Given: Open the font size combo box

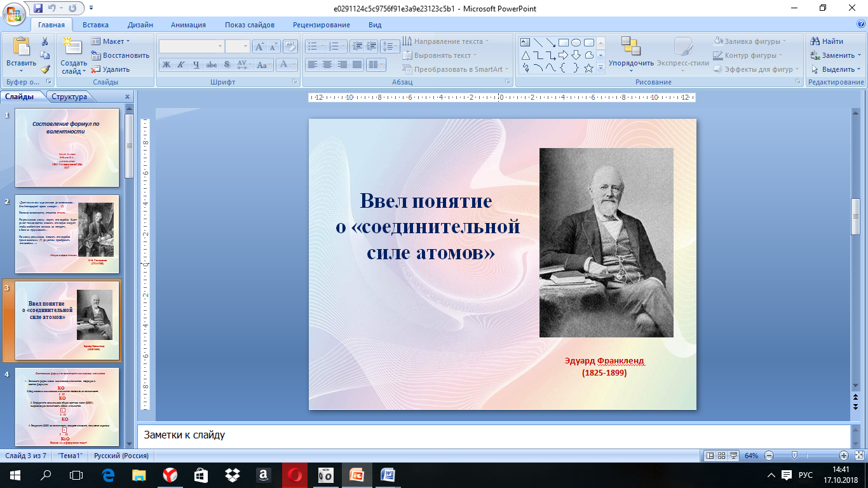Looking at the screenshot, I should (x=237, y=46).
